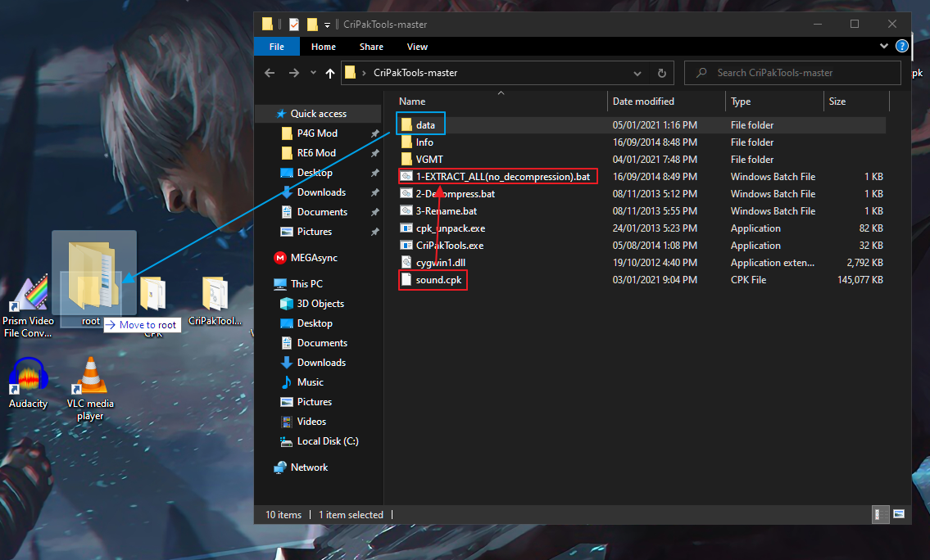Click CPK File type cell

(x=749, y=280)
